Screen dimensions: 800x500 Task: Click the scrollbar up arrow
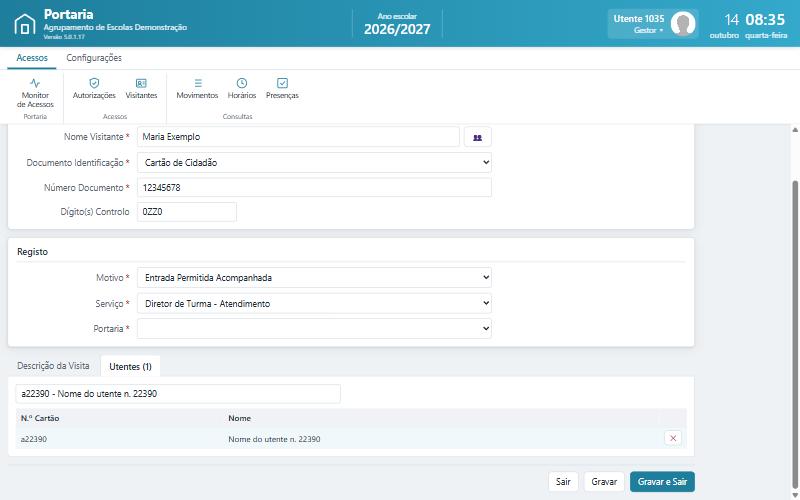[795, 130]
